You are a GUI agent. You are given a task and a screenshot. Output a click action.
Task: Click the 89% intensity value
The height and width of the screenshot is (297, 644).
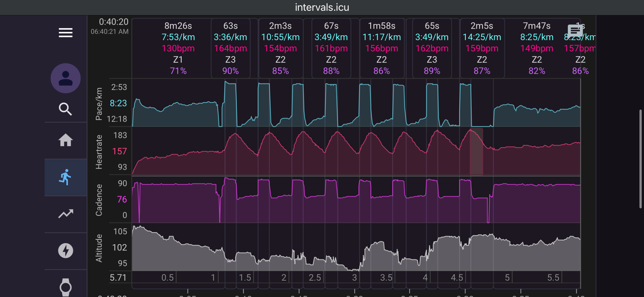pyautogui.click(x=432, y=71)
